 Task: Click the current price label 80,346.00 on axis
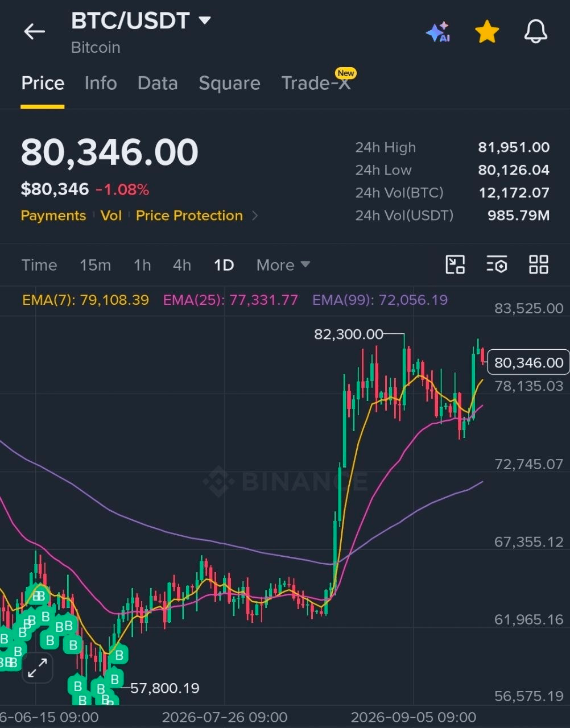(x=528, y=363)
